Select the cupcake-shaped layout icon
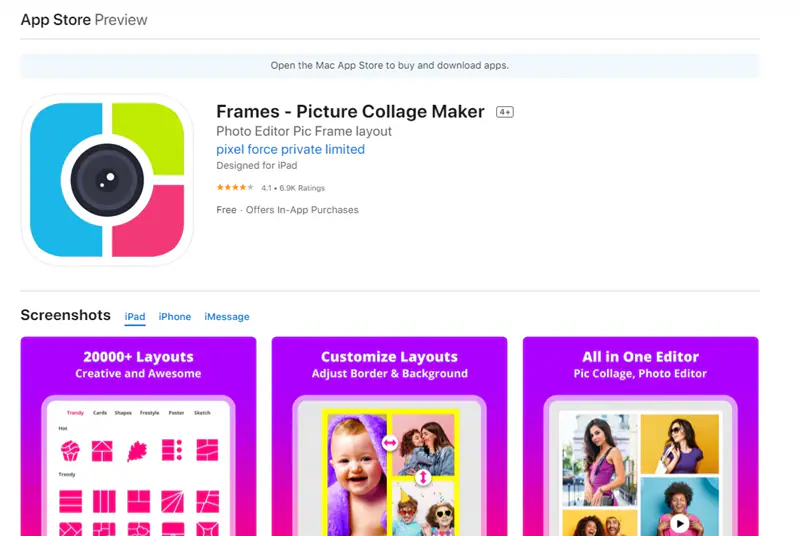The width and height of the screenshot is (800, 536). (70, 451)
